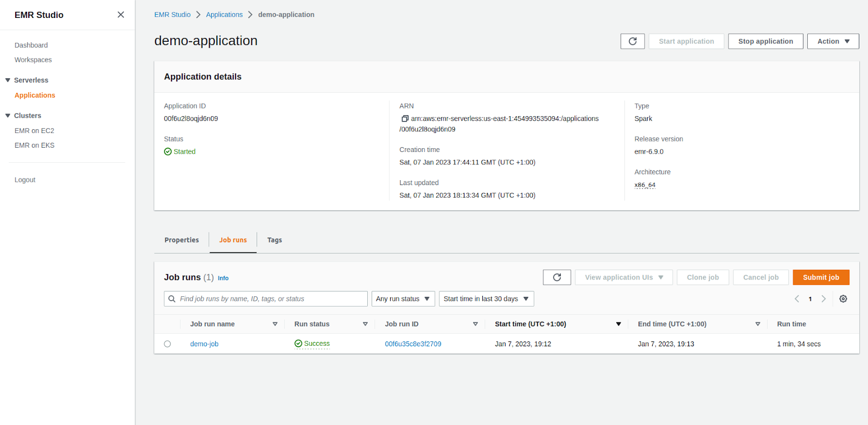Copy the application ARN
The height and width of the screenshot is (425, 868).
[404, 118]
